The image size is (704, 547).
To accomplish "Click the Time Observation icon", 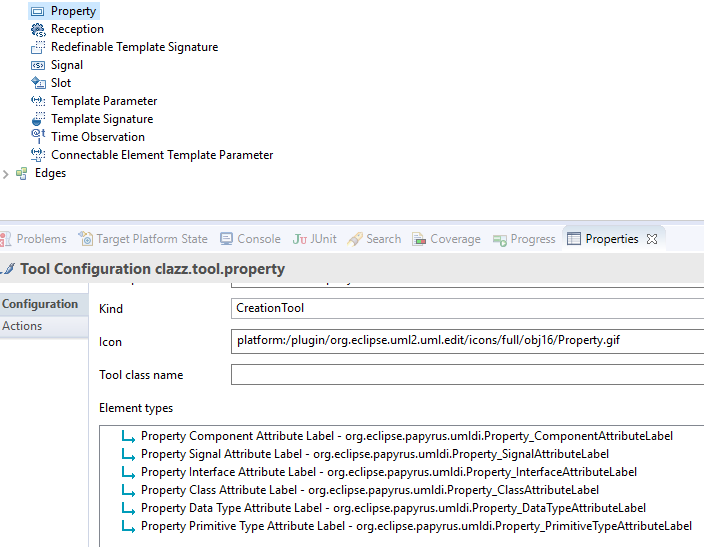I will tap(38, 136).
